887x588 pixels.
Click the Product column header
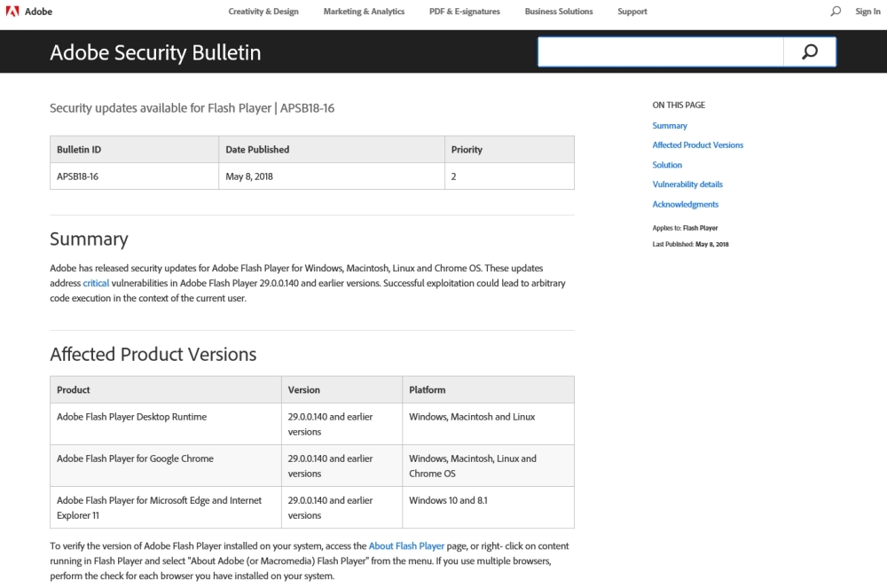(x=166, y=389)
